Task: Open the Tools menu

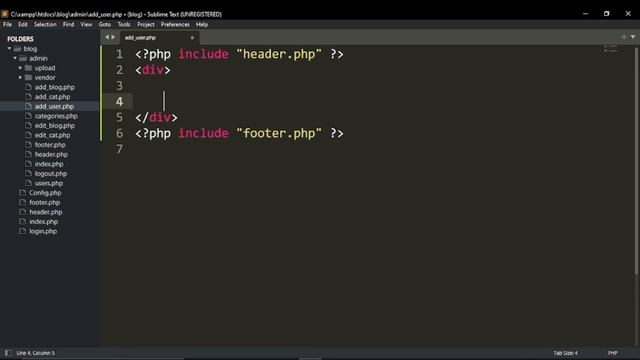Action: [124, 24]
